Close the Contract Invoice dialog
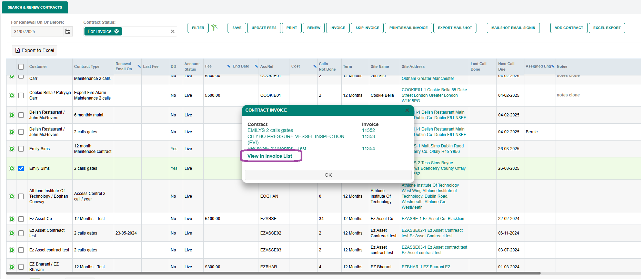644x280 pixels. click(407, 110)
